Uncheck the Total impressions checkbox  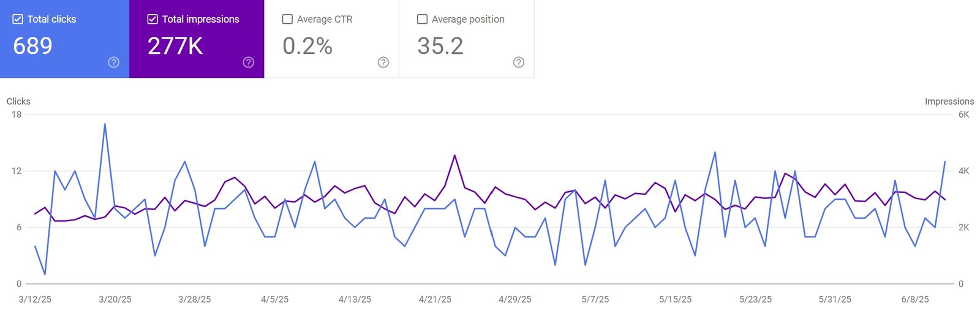coord(153,19)
